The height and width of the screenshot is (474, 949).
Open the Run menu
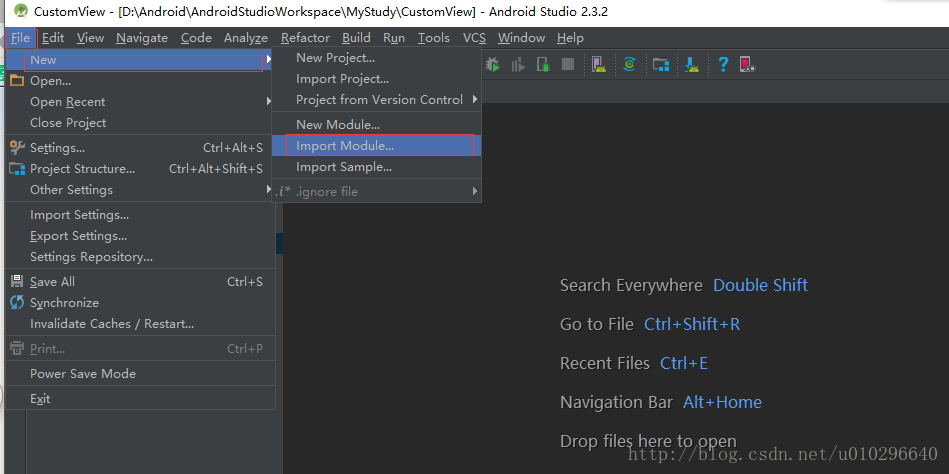pos(394,38)
